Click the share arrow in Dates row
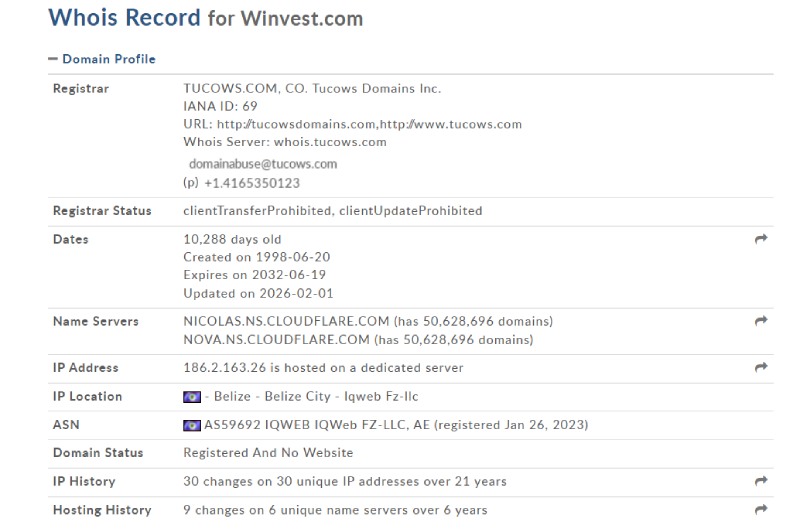Screen dimensions: 800x532 pos(761,239)
